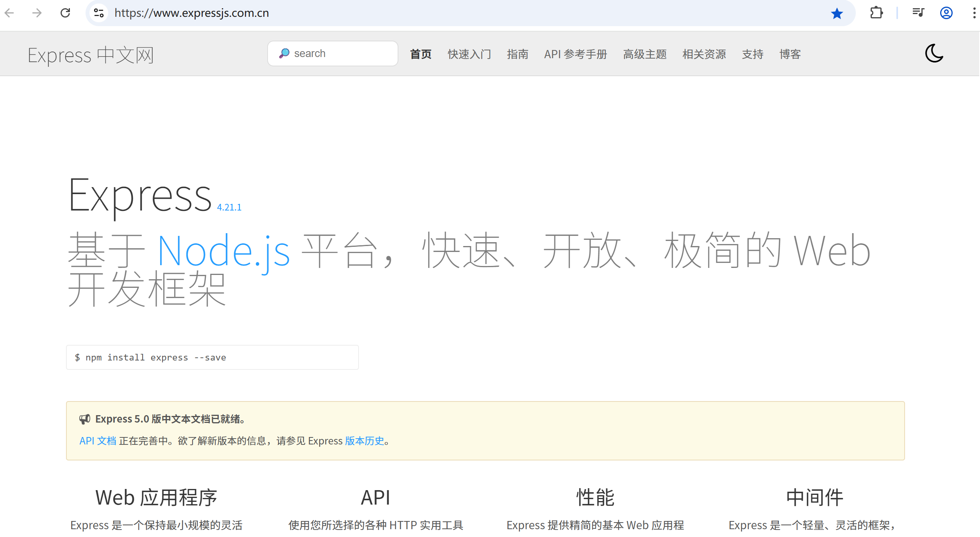Click the browser back arrow

click(9, 13)
